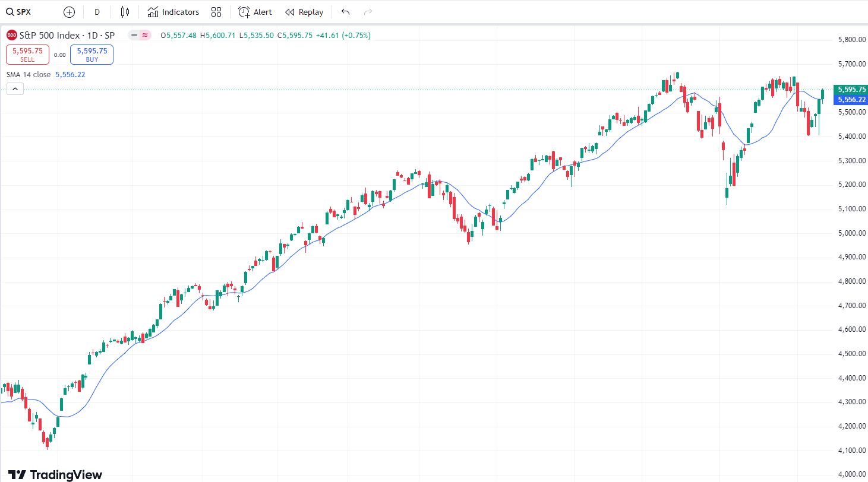Image resolution: width=868 pixels, height=482 pixels.
Task: Collapse the indicator legend with the chevron
Action: 15,89
